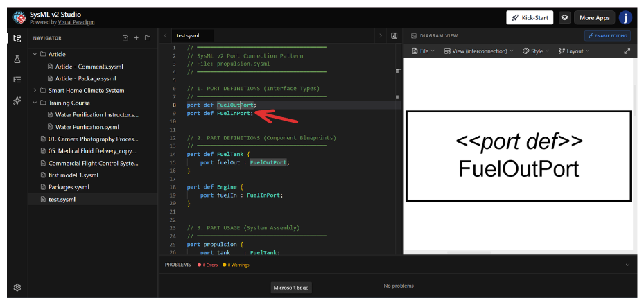Open the Layout dropdown
The image size is (644, 305).
[574, 51]
